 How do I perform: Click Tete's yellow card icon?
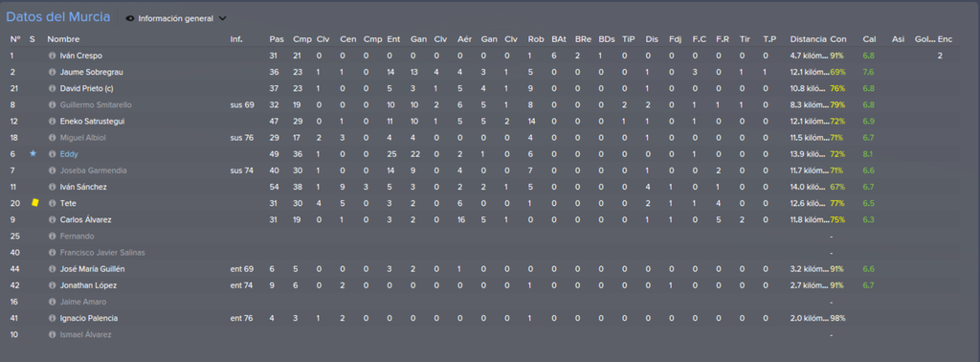click(x=35, y=203)
